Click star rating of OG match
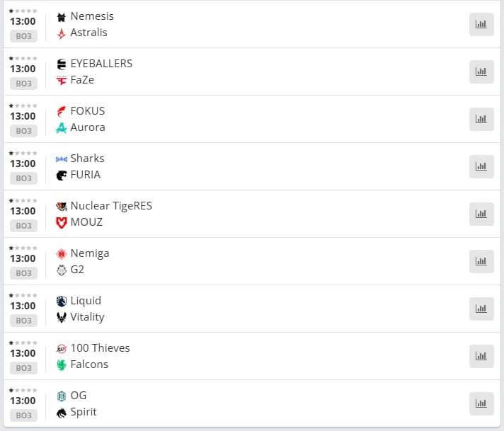This screenshot has width=504, height=431. (x=23, y=390)
